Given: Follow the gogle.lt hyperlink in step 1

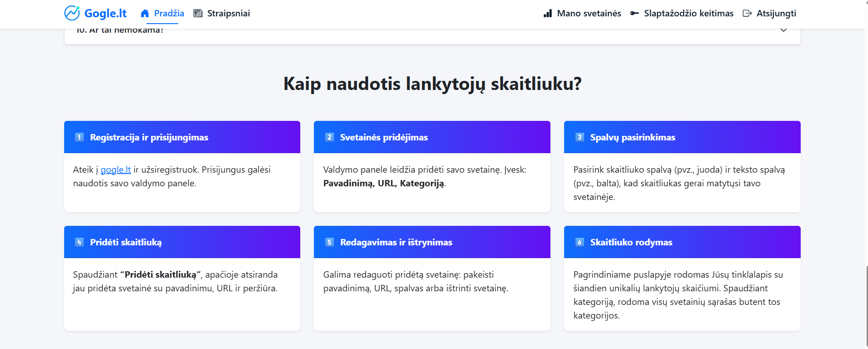Looking at the screenshot, I should (x=116, y=170).
